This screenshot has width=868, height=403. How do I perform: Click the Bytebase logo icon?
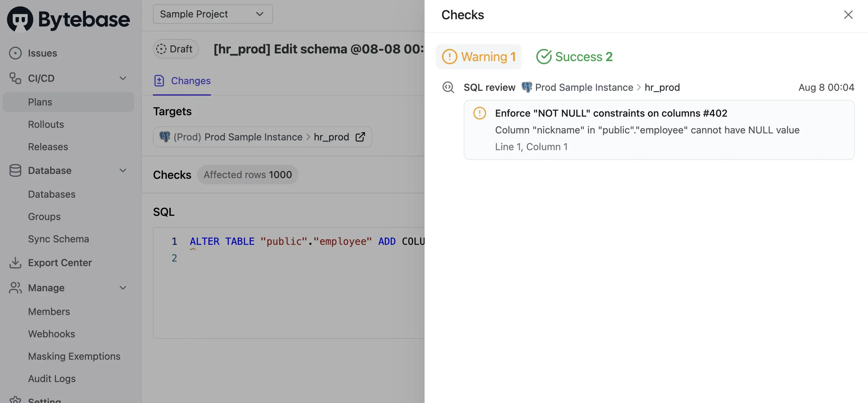tap(20, 19)
